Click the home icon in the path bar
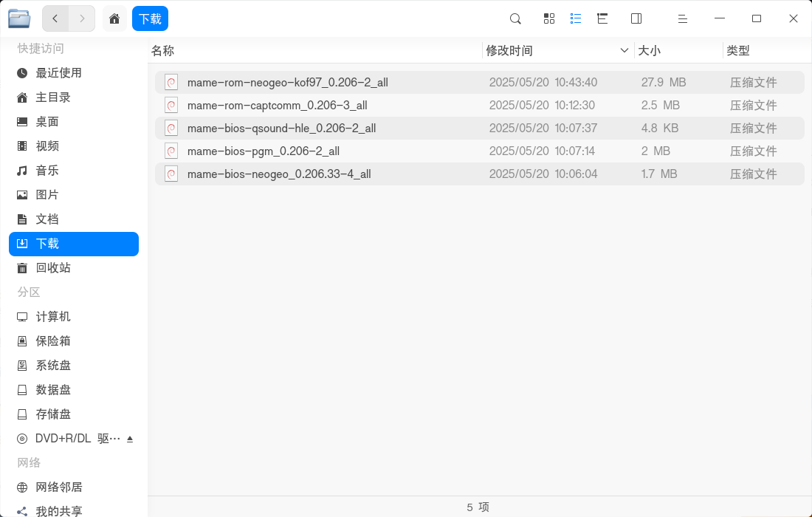Viewport: 812px width, 517px height. click(x=114, y=18)
